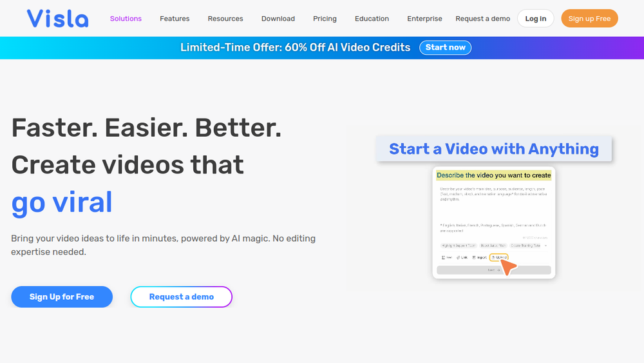
Task: Go to the Download page
Action: [278, 19]
